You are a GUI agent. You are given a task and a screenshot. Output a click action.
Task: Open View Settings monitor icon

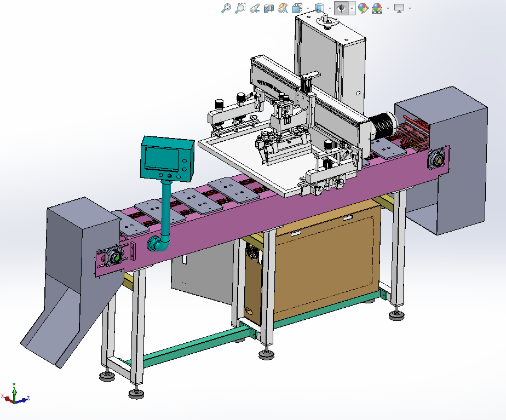[x=399, y=8]
